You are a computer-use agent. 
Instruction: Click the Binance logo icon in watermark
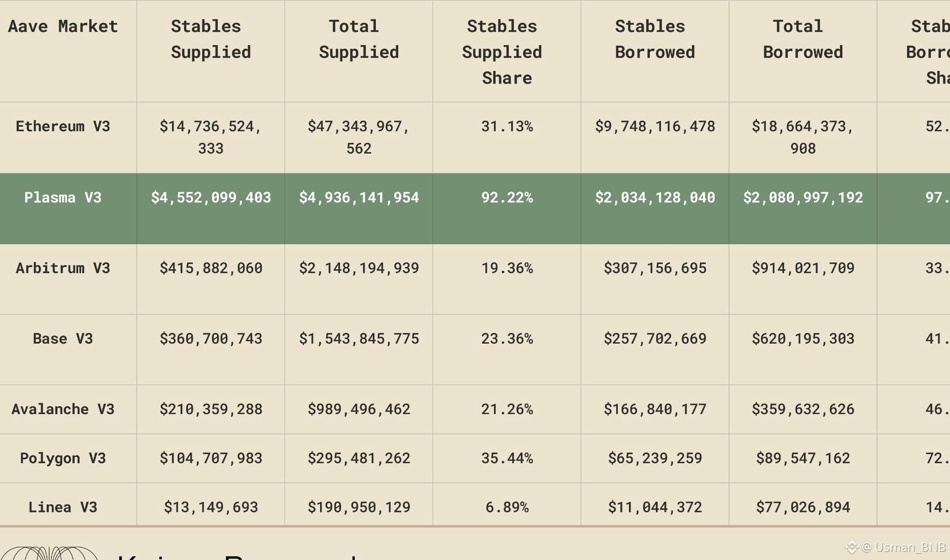(x=852, y=547)
